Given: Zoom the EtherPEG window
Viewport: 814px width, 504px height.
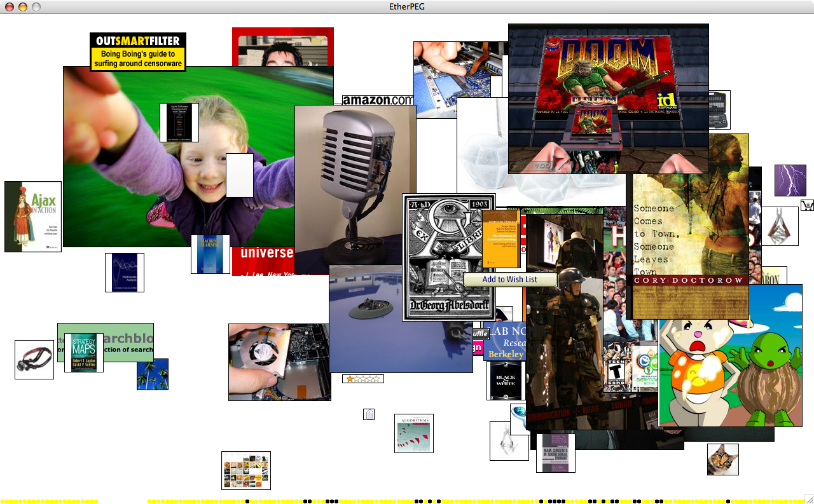Looking at the screenshot, I should tap(36, 7).
